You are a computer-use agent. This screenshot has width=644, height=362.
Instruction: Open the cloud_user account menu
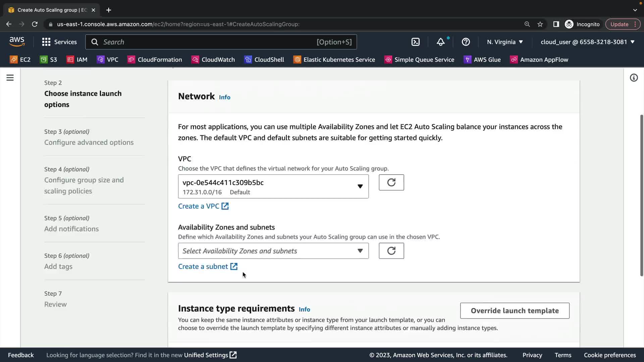tap(587, 42)
